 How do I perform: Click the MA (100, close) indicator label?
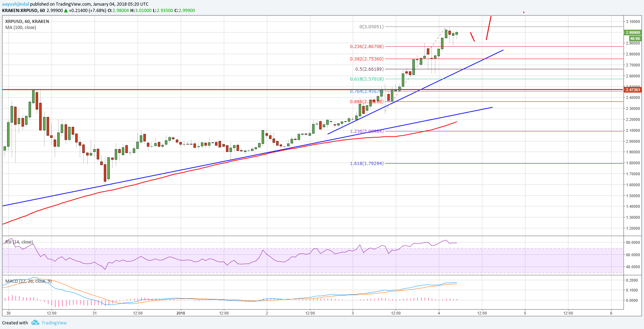point(20,28)
